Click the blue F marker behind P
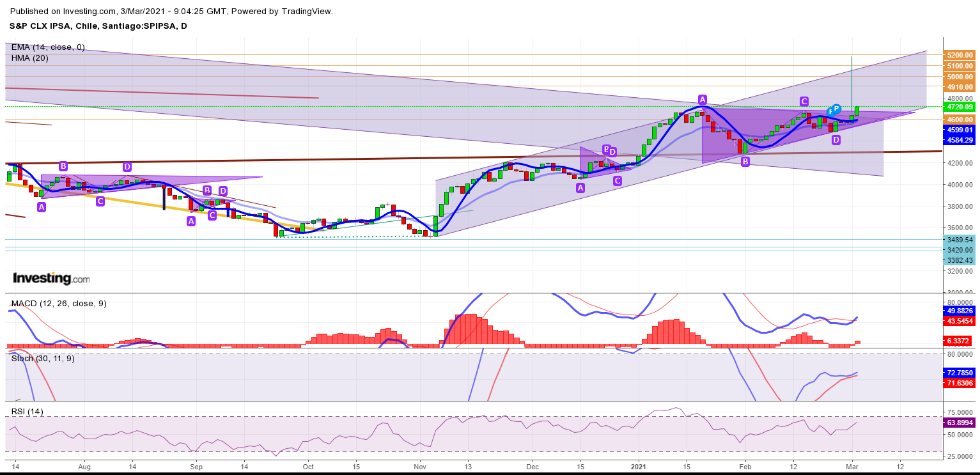980x475 pixels. pyautogui.click(x=830, y=112)
